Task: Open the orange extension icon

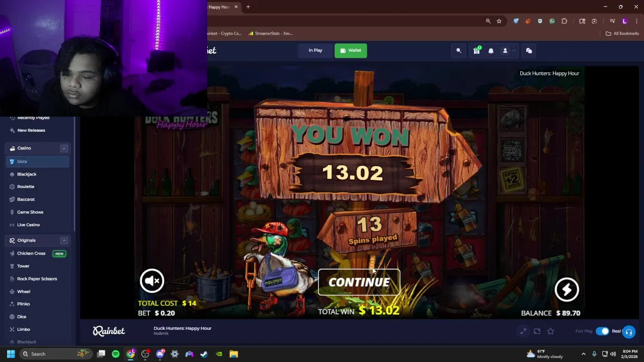Action: pos(528,21)
